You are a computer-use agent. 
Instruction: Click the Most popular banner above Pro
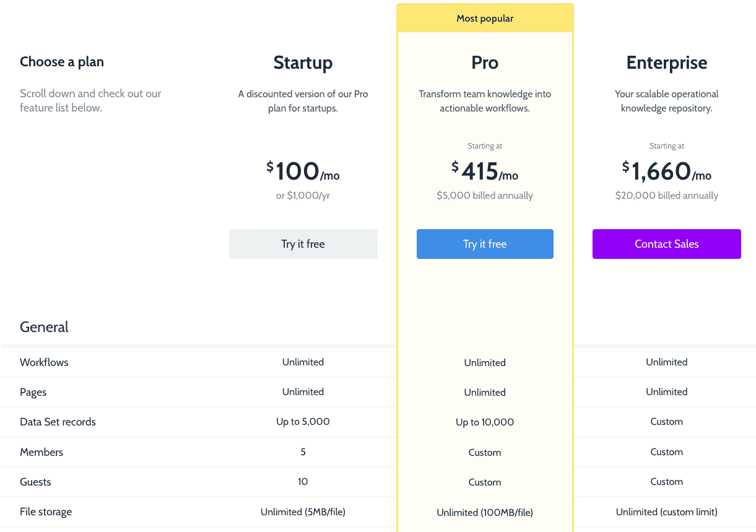pos(485,18)
